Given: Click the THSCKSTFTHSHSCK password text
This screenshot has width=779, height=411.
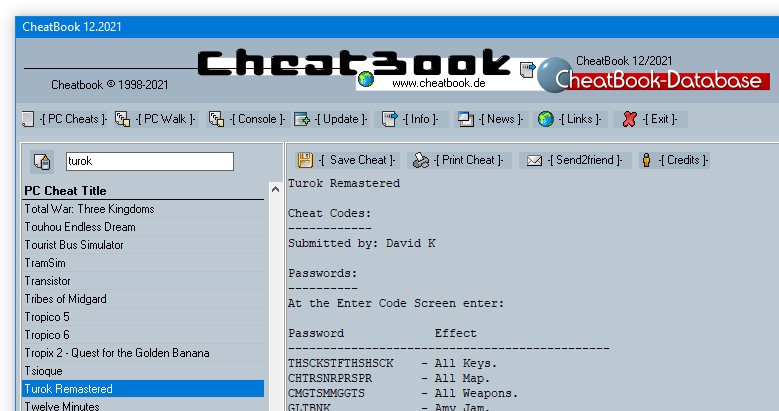Looking at the screenshot, I should [341, 363].
